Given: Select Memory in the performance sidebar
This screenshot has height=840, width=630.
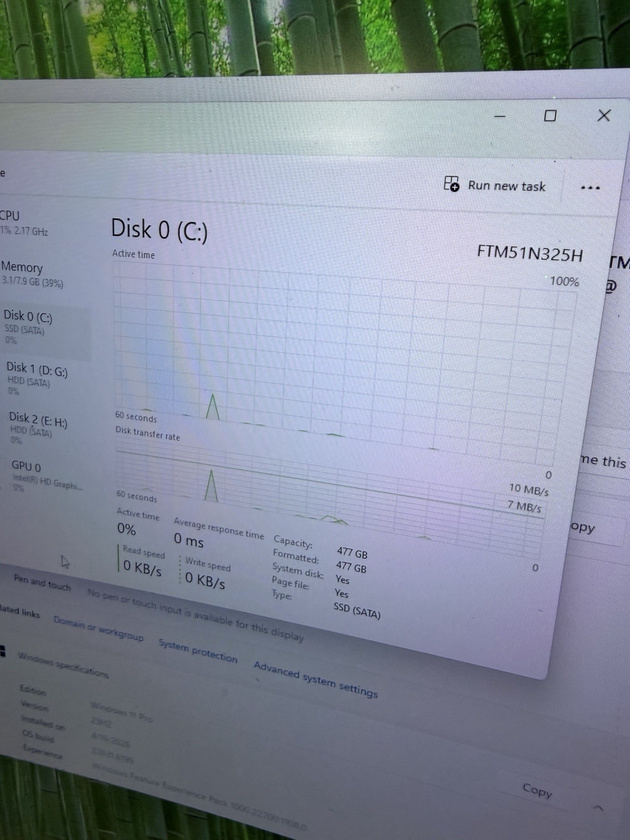Looking at the screenshot, I should [x=33, y=275].
